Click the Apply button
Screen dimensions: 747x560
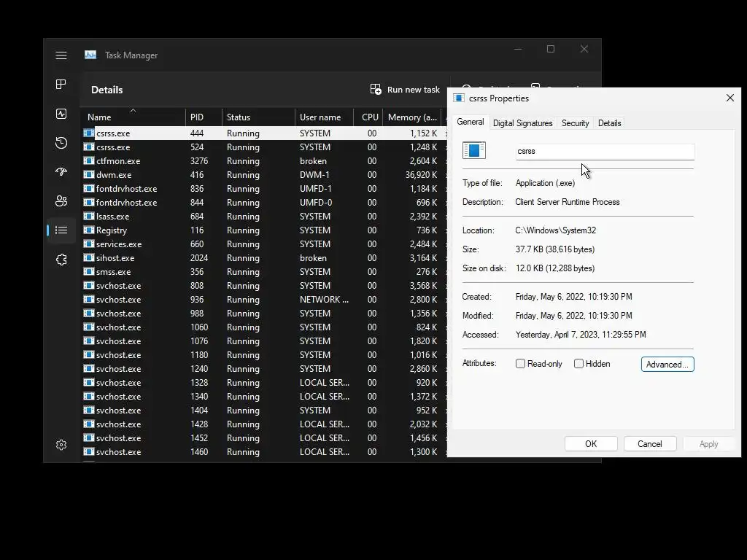click(x=708, y=444)
